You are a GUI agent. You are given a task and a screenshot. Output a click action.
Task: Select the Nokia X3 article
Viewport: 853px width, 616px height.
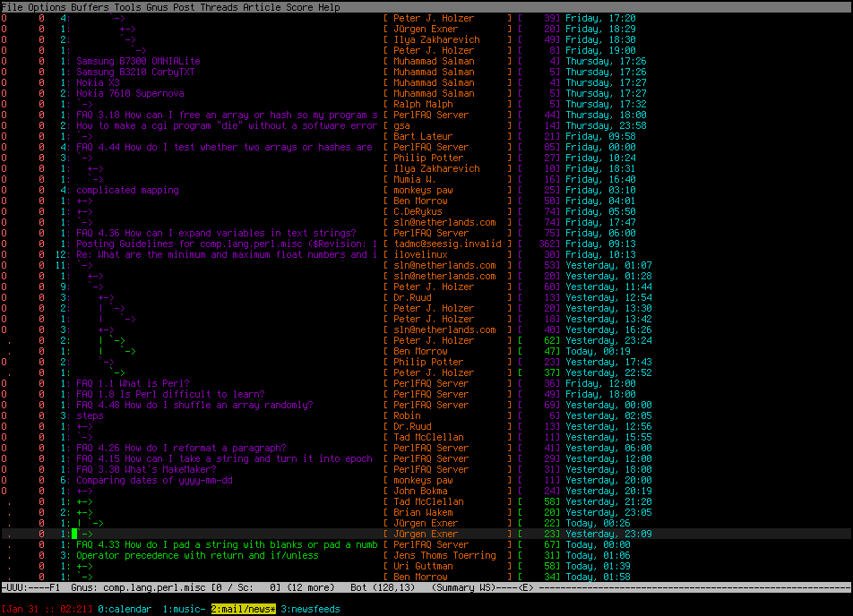click(98, 82)
